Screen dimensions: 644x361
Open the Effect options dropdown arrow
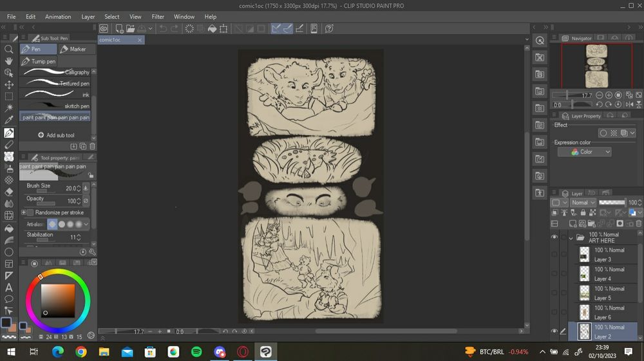[632, 133]
